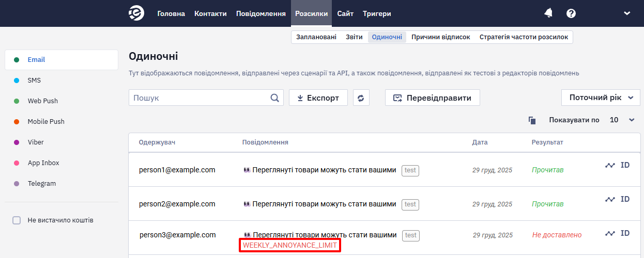Viewport: 644px width, 258px height.
Task: Open the notifications bell
Action: click(x=548, y=13)
